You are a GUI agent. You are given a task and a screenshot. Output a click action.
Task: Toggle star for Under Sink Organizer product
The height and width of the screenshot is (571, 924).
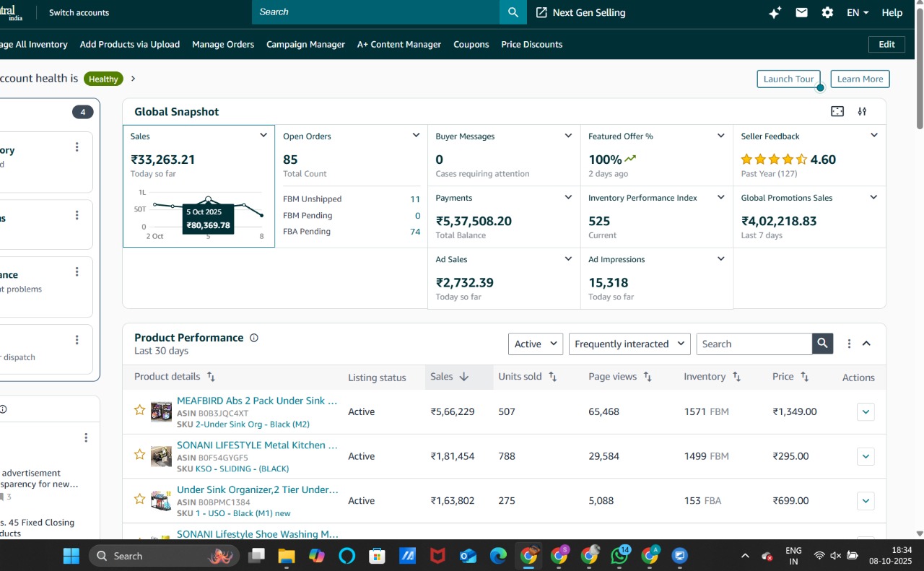point(140,499)
